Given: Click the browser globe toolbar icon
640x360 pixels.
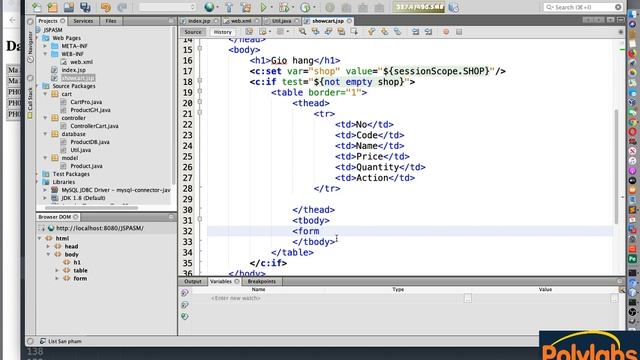Looking at the screenshot, I should pyautogui.click(x=209, y=7).
